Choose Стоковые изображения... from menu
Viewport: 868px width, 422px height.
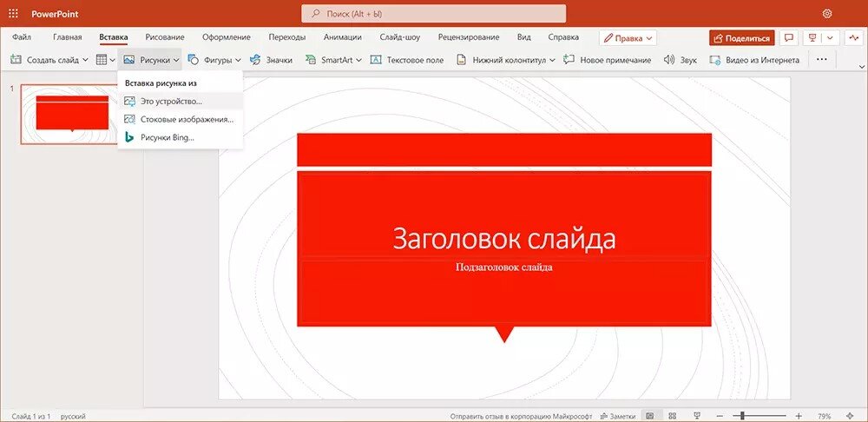click(181, 119)
